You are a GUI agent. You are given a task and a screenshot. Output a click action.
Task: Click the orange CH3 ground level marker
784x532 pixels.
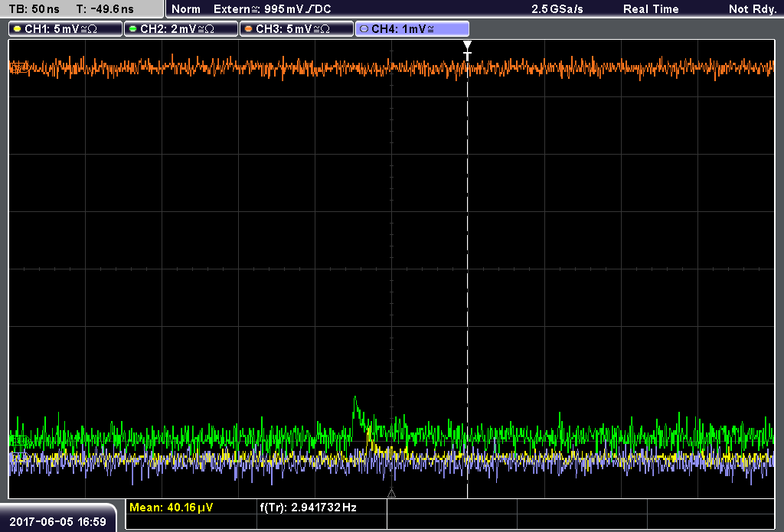[19, 67]
